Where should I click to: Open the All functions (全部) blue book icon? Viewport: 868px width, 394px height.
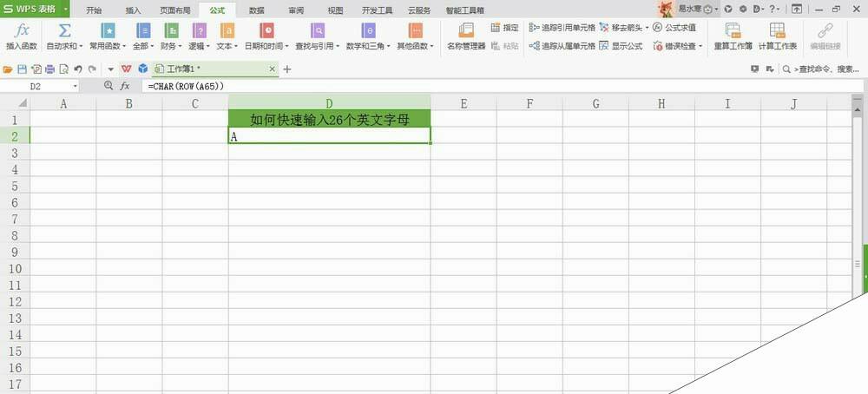143,30
